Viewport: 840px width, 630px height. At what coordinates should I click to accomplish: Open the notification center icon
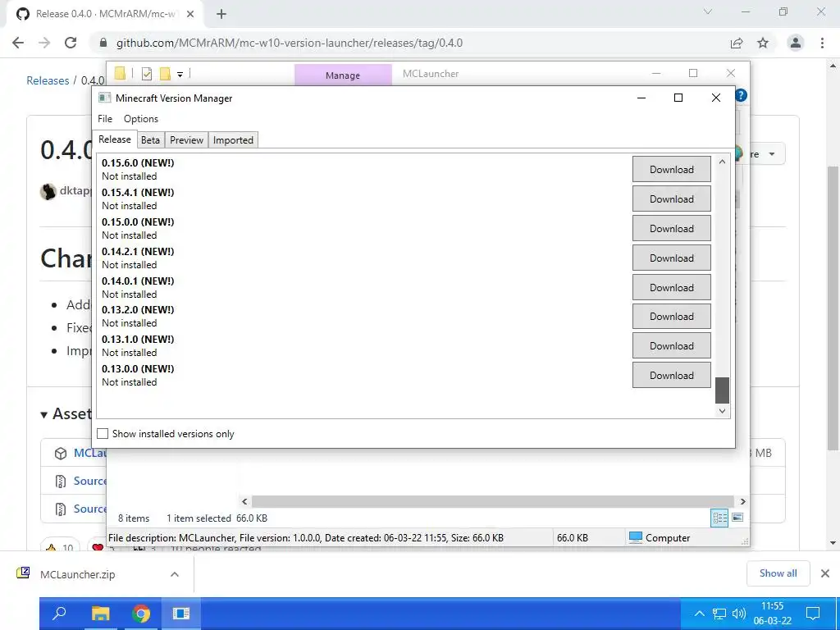(813, 614)
